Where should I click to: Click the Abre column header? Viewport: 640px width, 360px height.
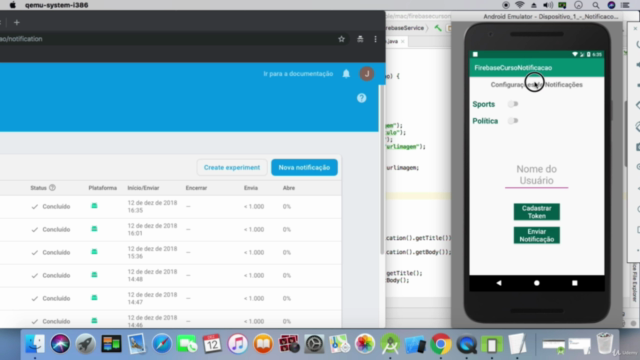289,188
